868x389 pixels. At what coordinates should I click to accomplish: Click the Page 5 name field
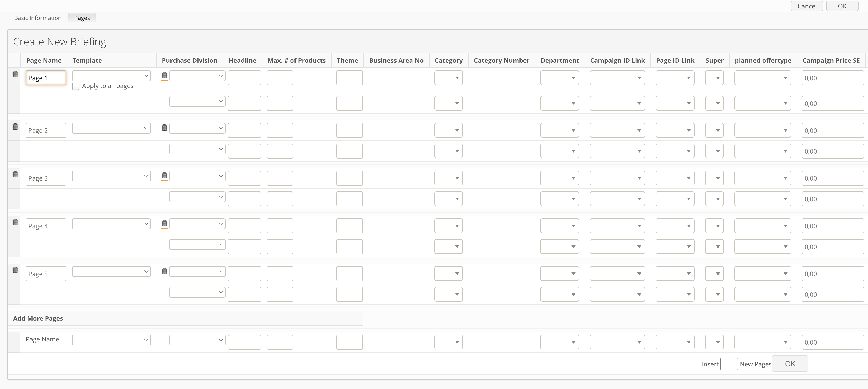pyautogui.click(x=46, y=274)
